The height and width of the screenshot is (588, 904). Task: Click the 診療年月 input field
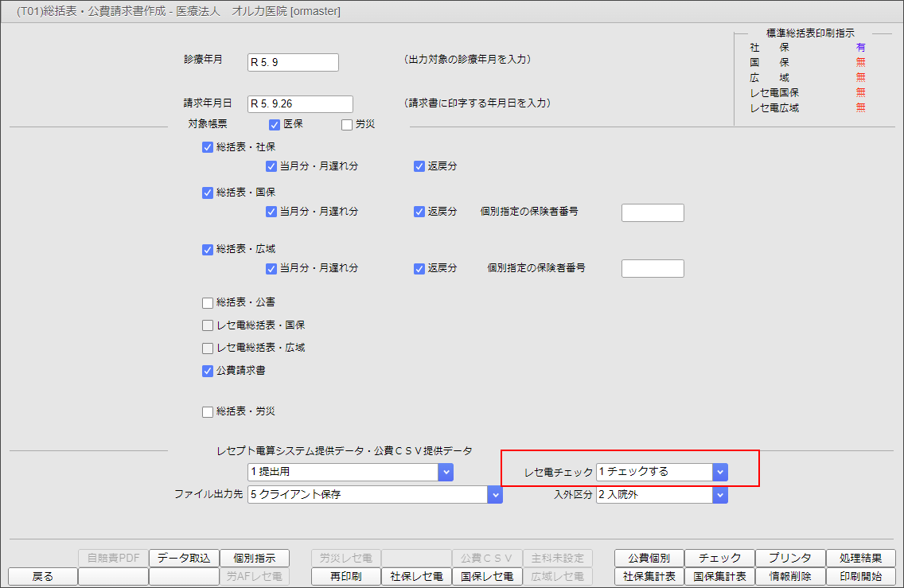[293, 62]
